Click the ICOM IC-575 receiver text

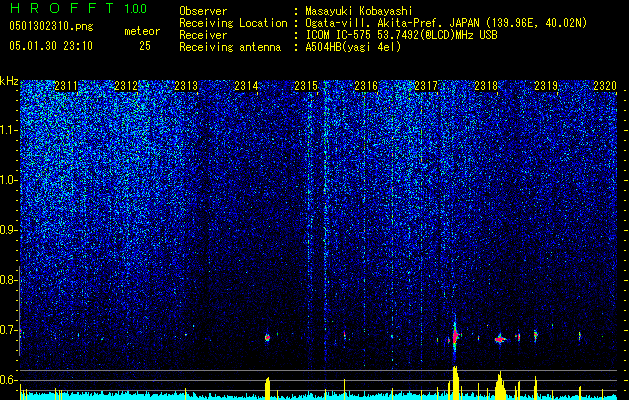(x=401, y=35)
